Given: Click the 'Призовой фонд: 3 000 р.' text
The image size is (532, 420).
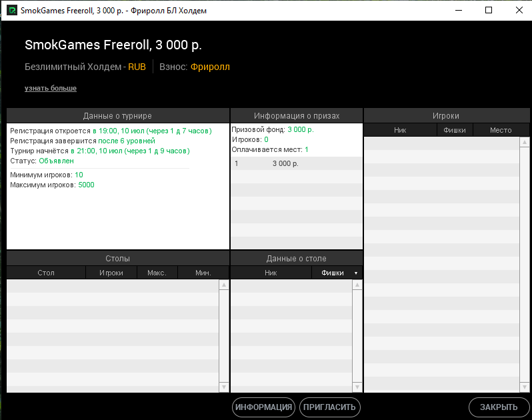Looking at the screenshot, I should [273, 129].
